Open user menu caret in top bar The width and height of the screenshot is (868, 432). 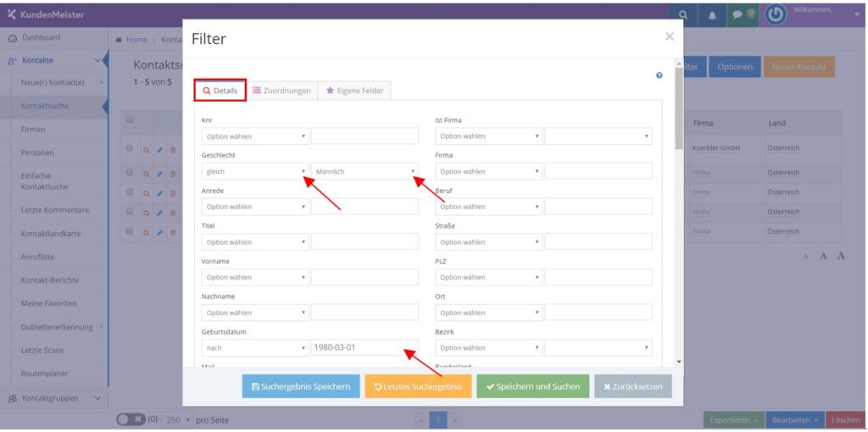point(857,15)
